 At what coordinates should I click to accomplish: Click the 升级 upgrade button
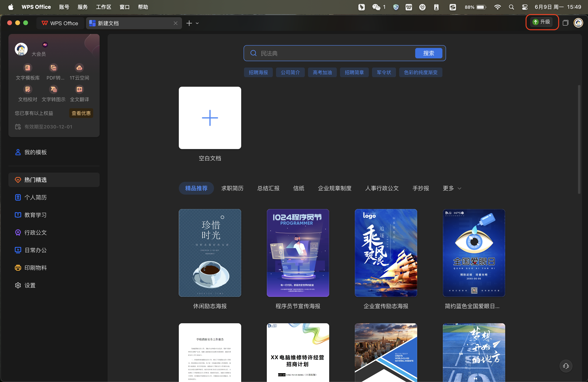point(542,22)
